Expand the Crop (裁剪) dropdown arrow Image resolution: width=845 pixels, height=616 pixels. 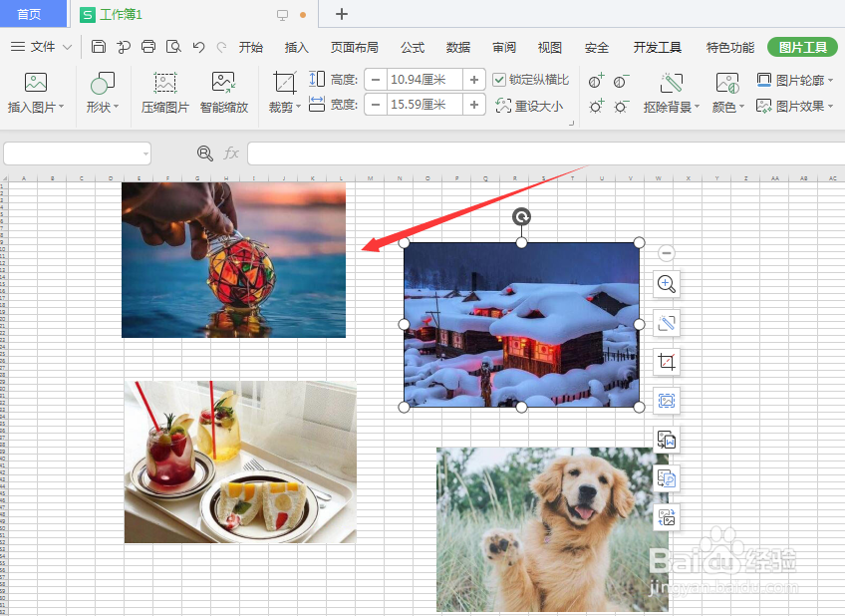pos(298,107)
